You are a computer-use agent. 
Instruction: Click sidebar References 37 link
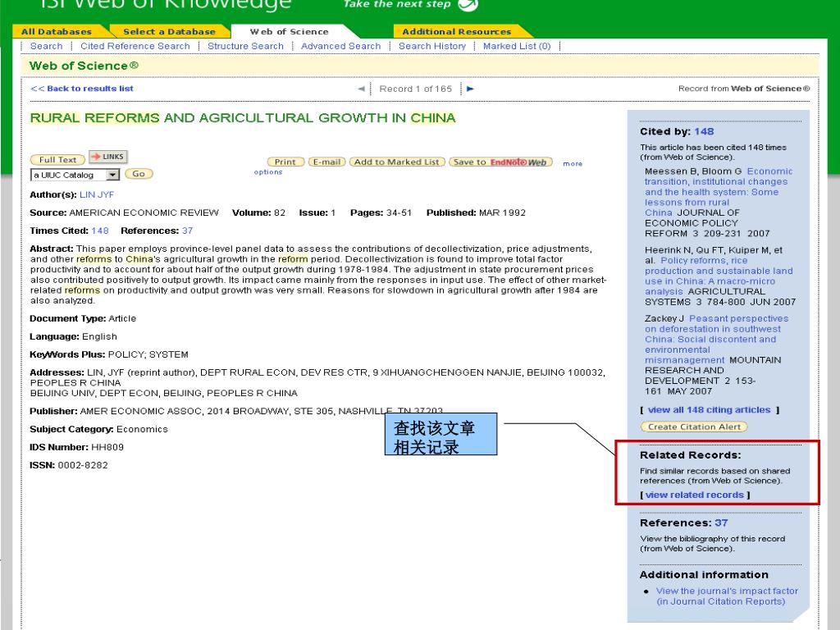tap(721, 523)
